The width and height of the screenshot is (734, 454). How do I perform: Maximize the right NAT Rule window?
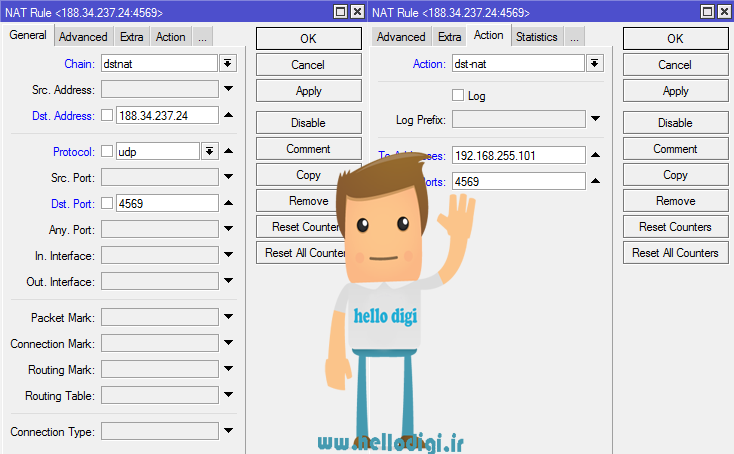[708, 11]
